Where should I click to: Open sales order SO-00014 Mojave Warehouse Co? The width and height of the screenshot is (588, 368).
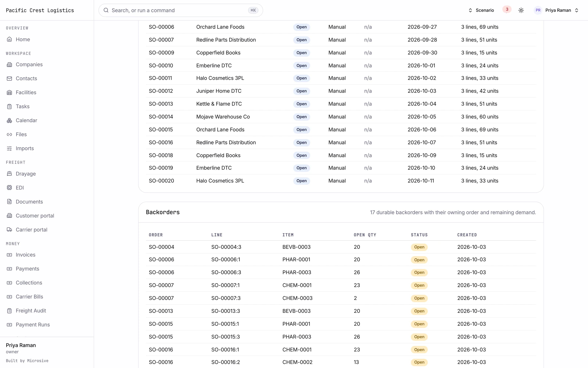(x=341, y=117)
